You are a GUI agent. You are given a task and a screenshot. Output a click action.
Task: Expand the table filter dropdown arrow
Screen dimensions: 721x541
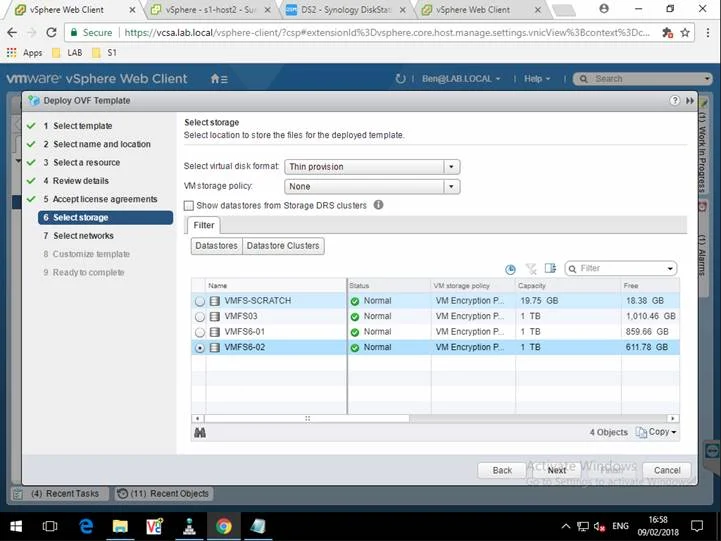coord(670,268)
